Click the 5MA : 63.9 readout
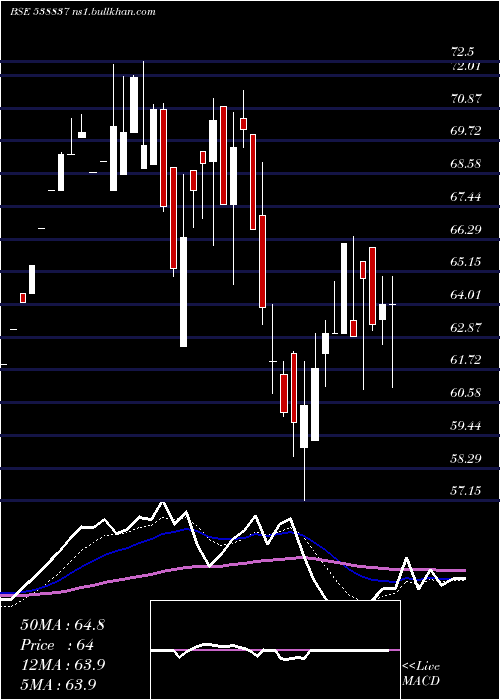500x700 pixels. pos(58,684)
